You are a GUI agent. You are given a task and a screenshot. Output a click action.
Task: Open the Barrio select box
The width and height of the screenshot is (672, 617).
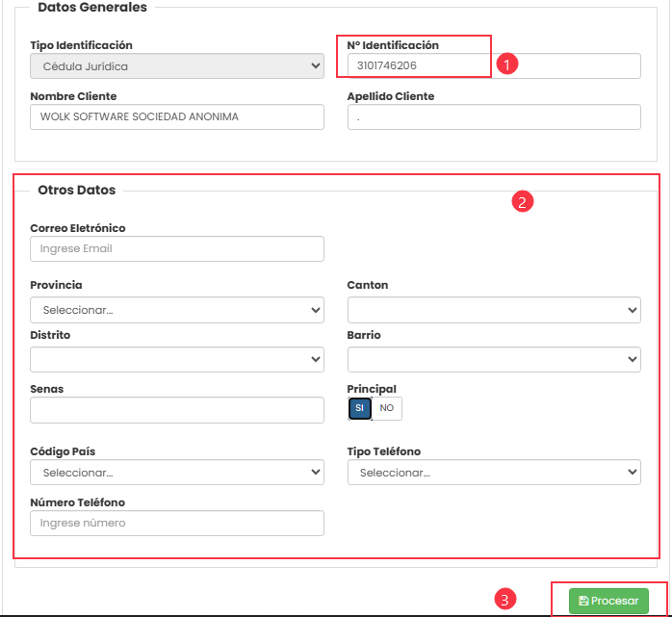[494, 359]
